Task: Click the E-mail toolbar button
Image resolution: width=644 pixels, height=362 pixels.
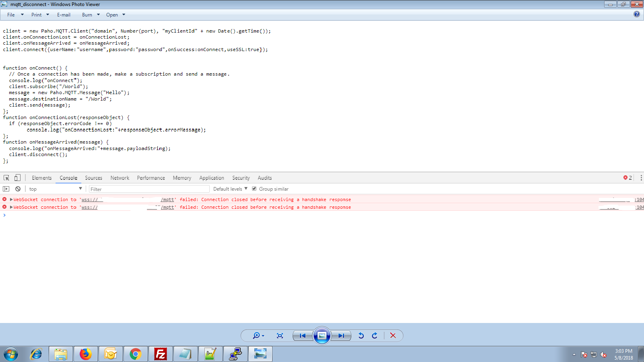Action: pyautogui.click(x=64, y=15)
